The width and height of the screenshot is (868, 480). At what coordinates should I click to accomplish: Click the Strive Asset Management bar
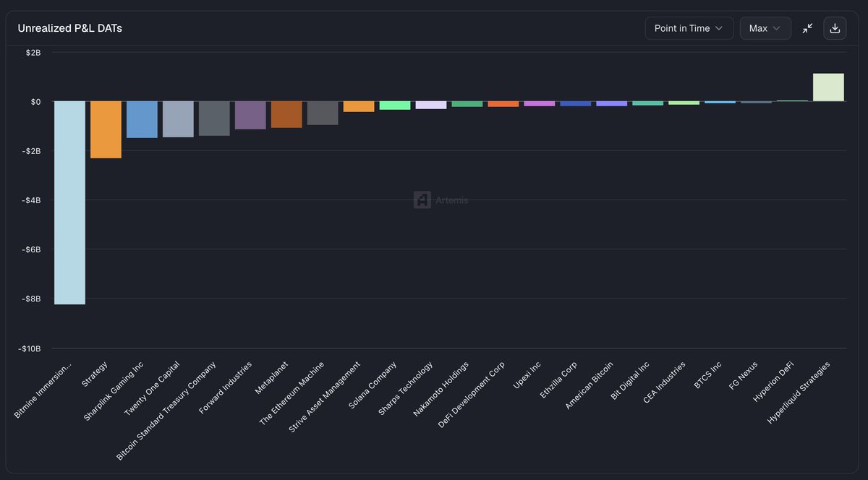359,107
